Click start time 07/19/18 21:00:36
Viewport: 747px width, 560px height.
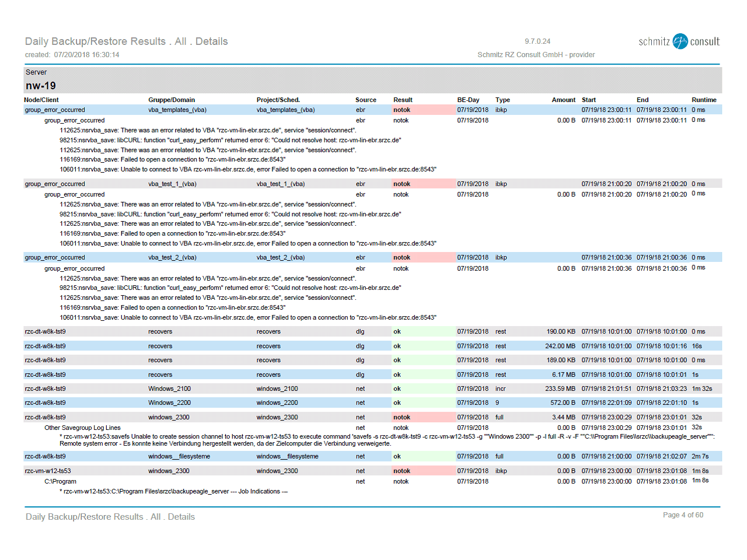pyautogui.click(x=606, y=257)
